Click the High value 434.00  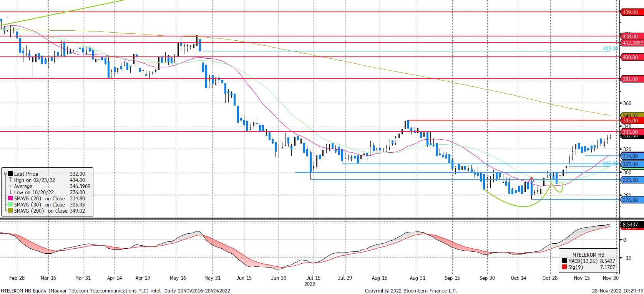pos(77,180)
